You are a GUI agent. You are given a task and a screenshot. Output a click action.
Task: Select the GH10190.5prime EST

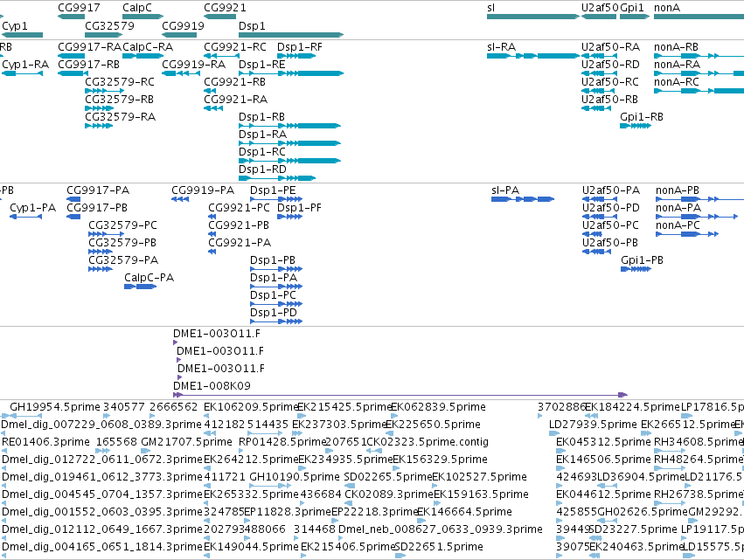click(270, 486)
